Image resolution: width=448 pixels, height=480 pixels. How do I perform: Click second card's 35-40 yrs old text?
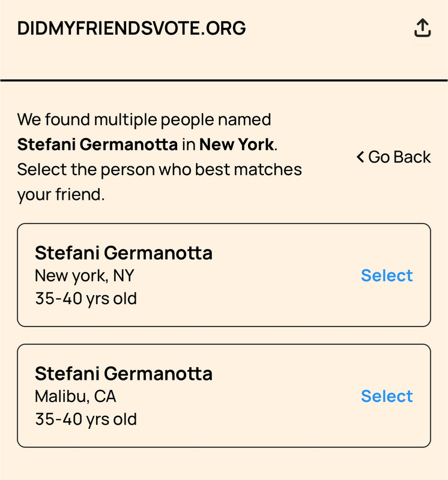tap(86, 419)
